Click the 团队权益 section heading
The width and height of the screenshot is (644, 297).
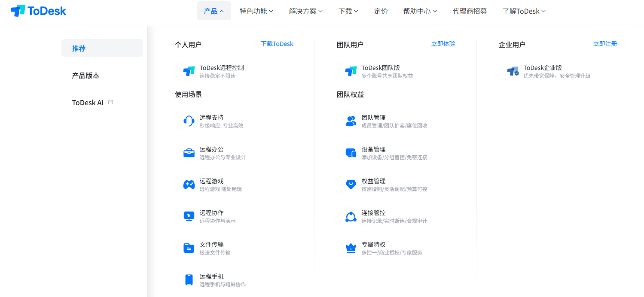click(350, 94)
